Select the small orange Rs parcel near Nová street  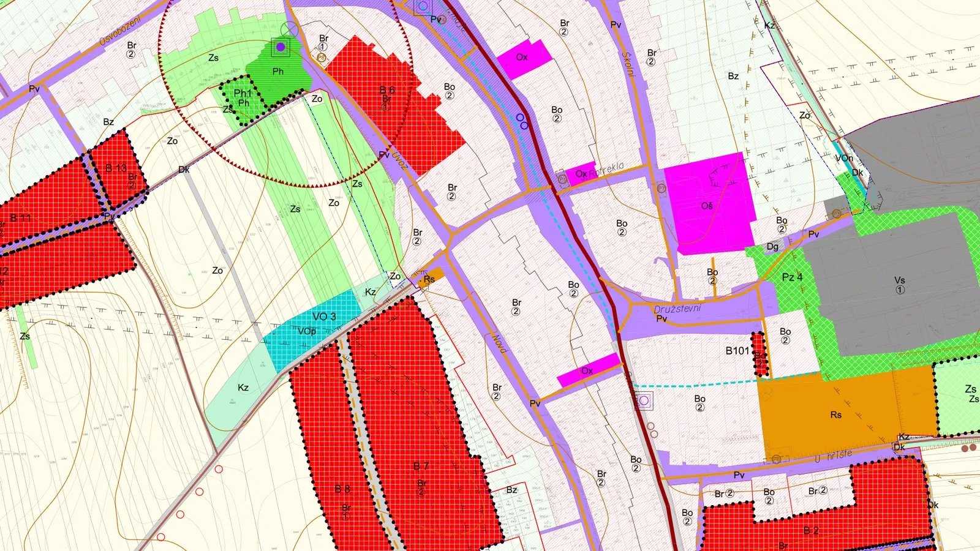click(431, 277)
